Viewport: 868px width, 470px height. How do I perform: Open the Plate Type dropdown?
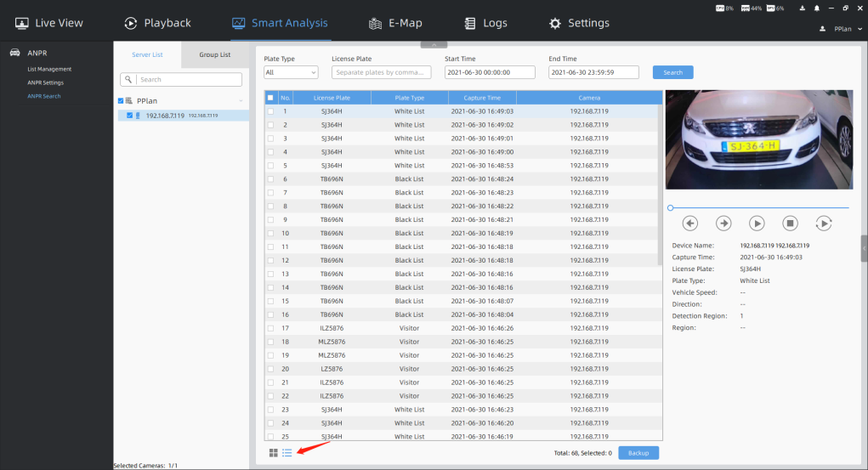(291, 73)
